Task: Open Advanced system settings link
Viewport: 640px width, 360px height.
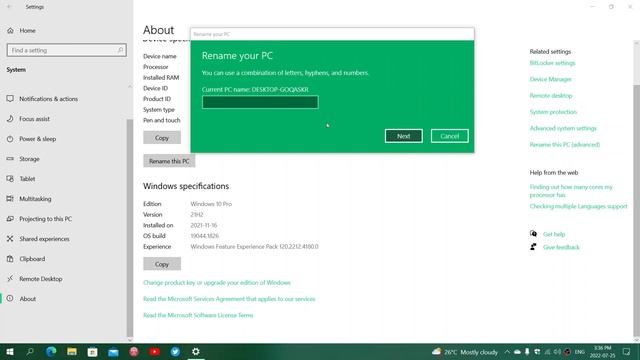Action: (x=563, y=128)
